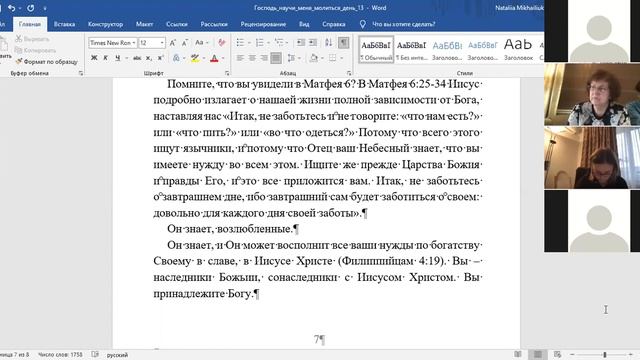This screenshot has width=640, height=360.
Task: Center the paragraph text
Action: click(x=252, y=58)
